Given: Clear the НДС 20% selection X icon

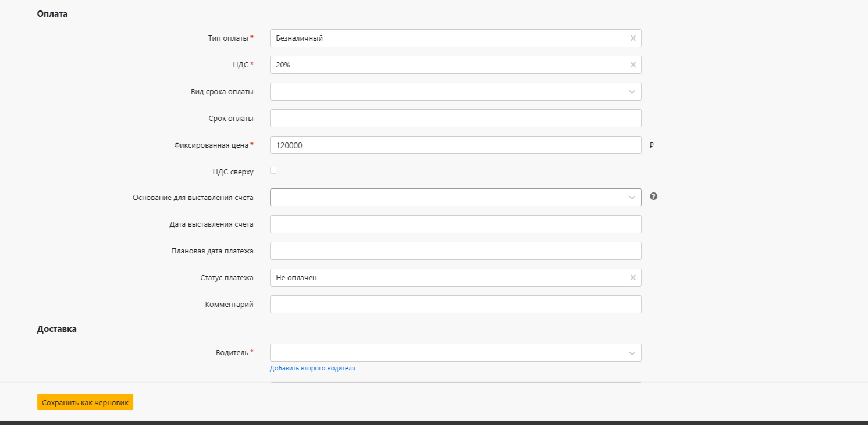Looking at the screenshot, I should pos(633,65).
